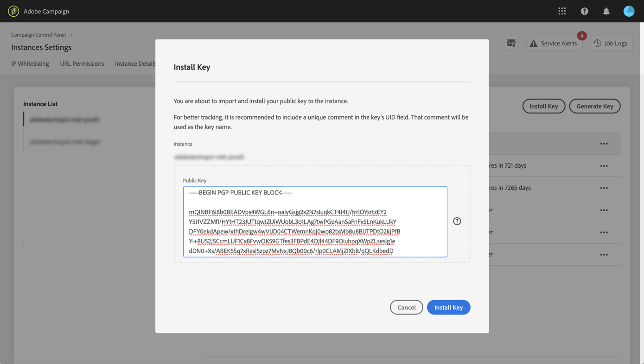
Task: Confirm with the Install Key button
Action: pos(448,307)
